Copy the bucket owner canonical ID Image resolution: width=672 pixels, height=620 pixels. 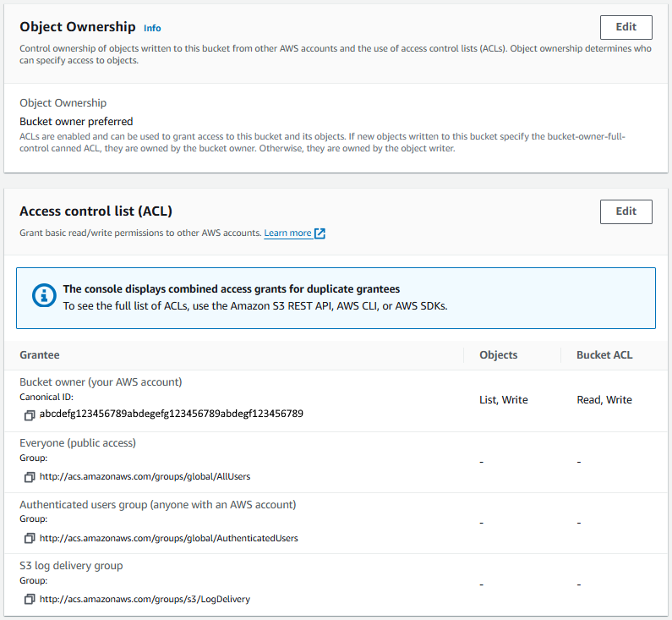[30, 415]
